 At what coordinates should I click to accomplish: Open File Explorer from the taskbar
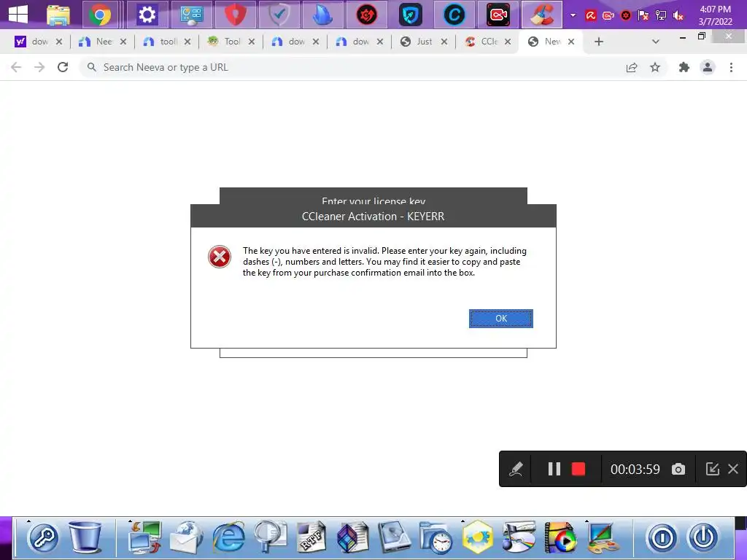[58, 15]
